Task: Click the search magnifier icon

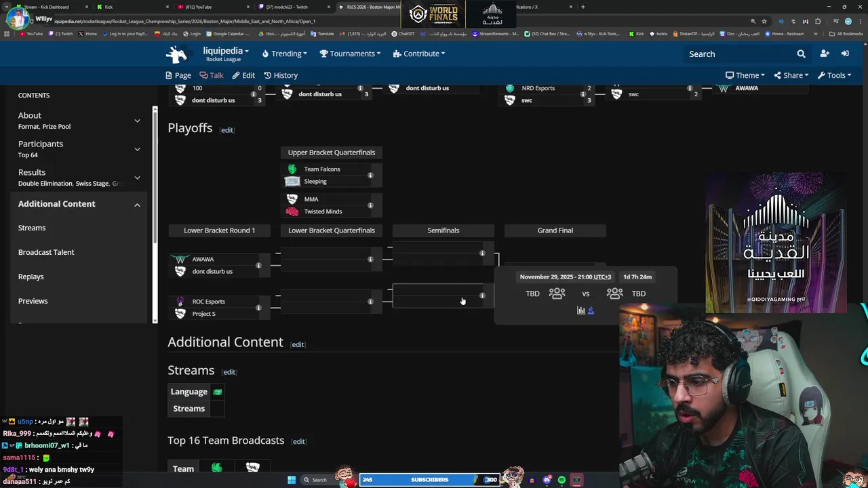Action: pos(801,54)
